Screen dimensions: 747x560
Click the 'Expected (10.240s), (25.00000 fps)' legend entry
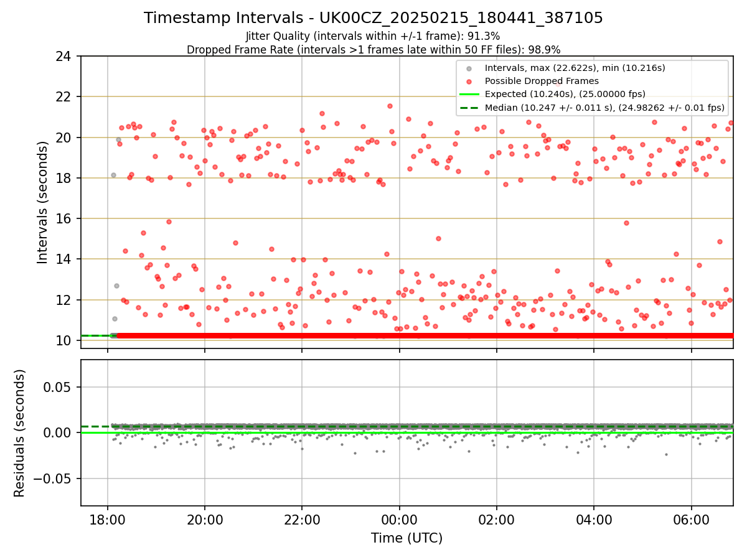[x=565, y=94]
